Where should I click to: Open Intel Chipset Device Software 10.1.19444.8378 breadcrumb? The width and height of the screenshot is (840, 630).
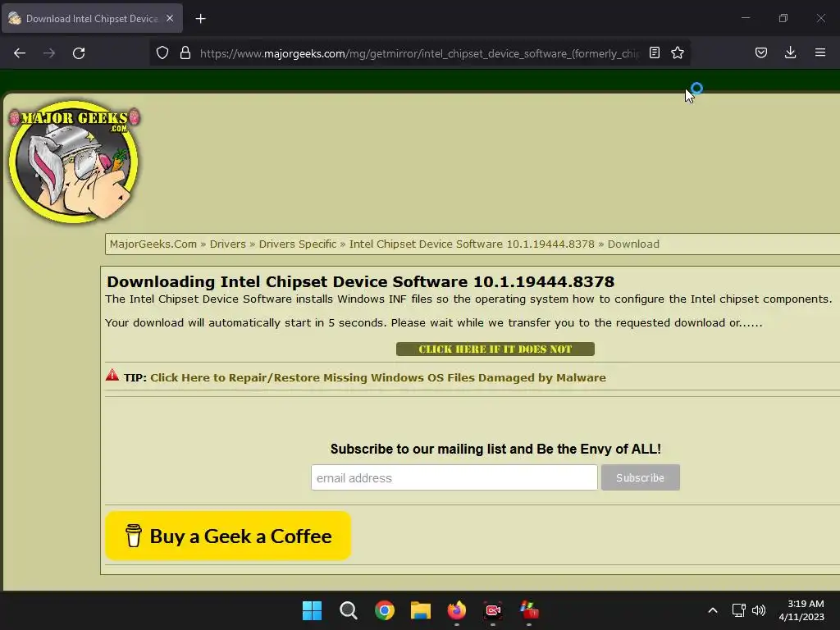(472, 244)
